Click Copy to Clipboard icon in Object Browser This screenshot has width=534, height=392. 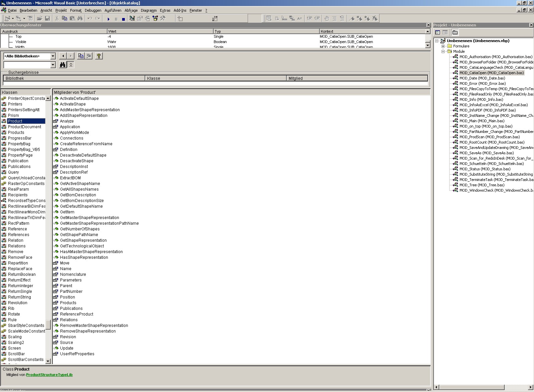(81, 56)
